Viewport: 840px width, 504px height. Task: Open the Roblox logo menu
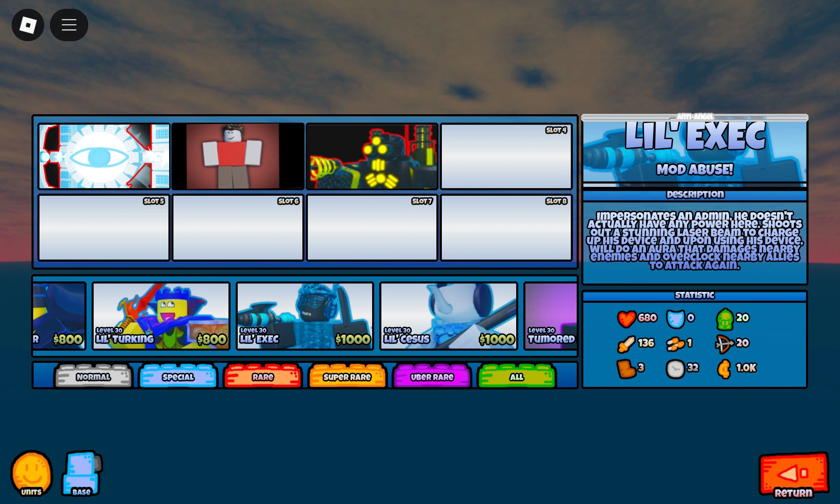pyautogui.click(x=28, y=25)
